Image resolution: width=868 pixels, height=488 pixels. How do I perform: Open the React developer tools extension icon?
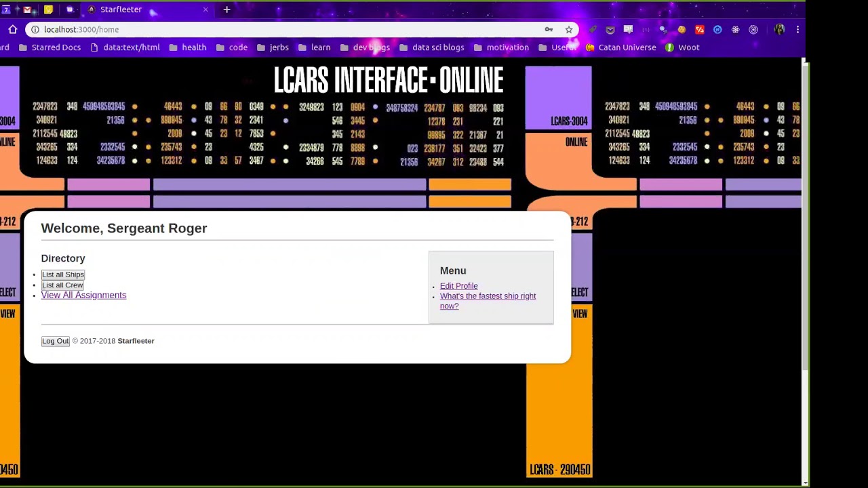coord(735,29)
